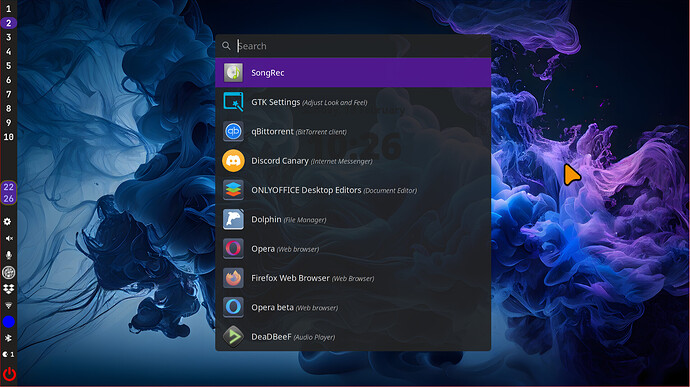Select active workspace 2

click(x=8, y=23)
